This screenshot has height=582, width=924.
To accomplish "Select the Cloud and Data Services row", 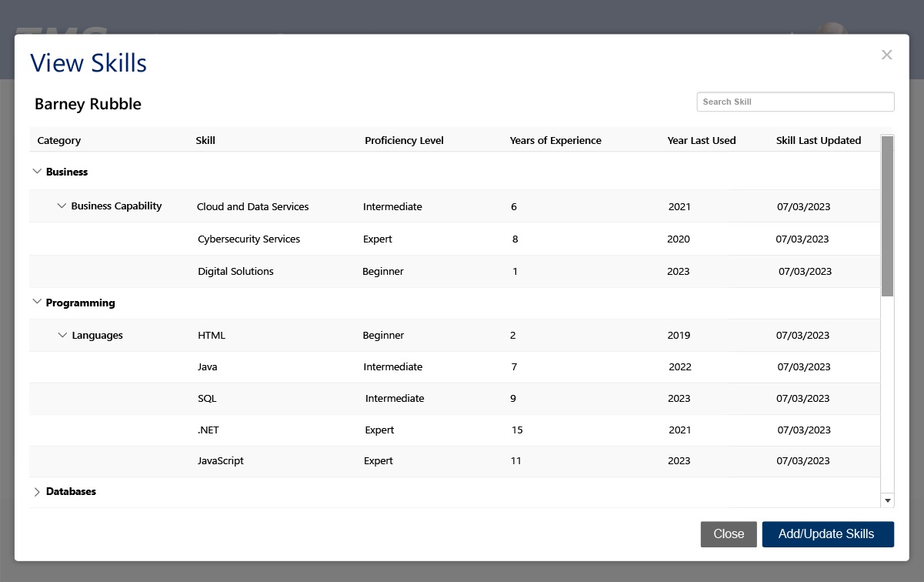I will click(x=252, y=207).
